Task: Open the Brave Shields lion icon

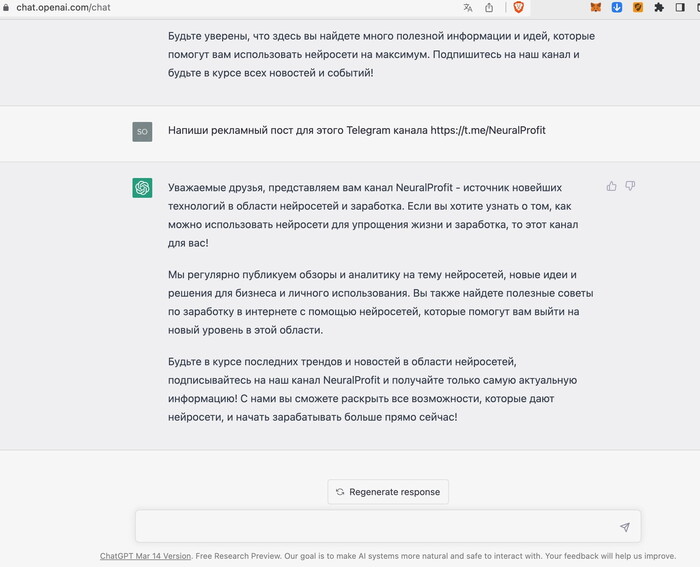Action: (x=518, y=7)
